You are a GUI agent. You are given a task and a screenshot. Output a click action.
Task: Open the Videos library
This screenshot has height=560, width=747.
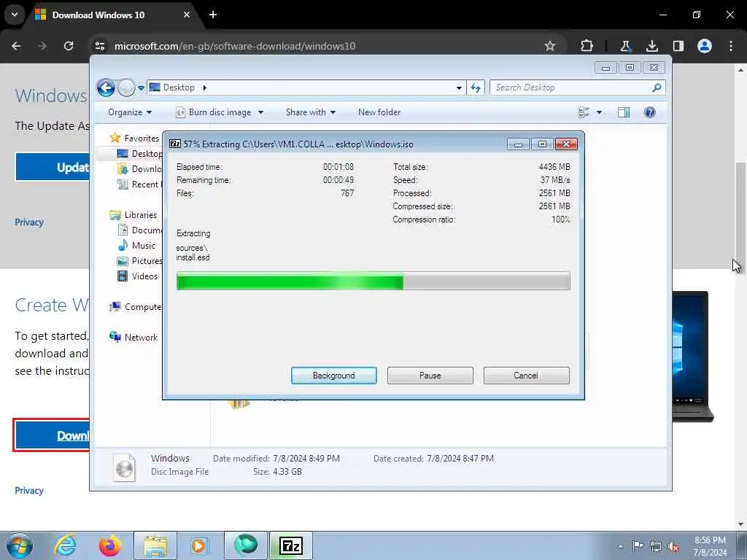point(137,276)
